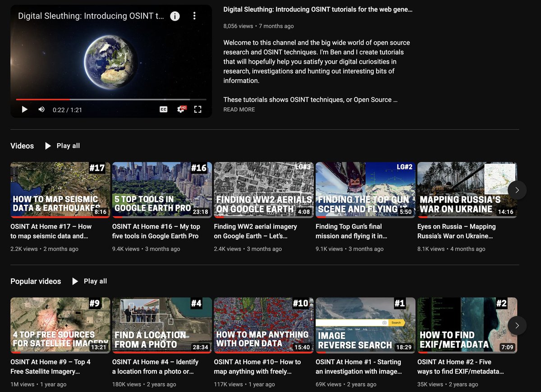Click the 180K views 2 years ago text
Viewport: 541px width, 392px height.
144,384
